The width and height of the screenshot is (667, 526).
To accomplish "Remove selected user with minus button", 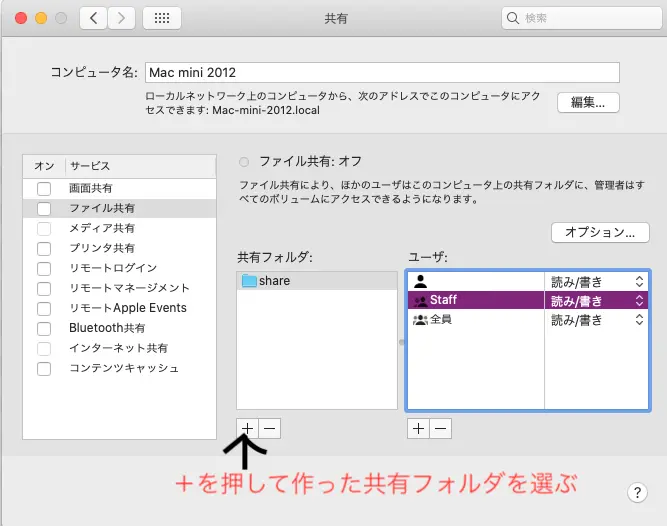I will point(440,428).
